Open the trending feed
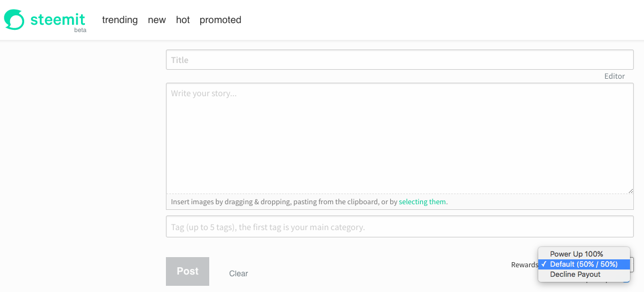 pos(120,20)
